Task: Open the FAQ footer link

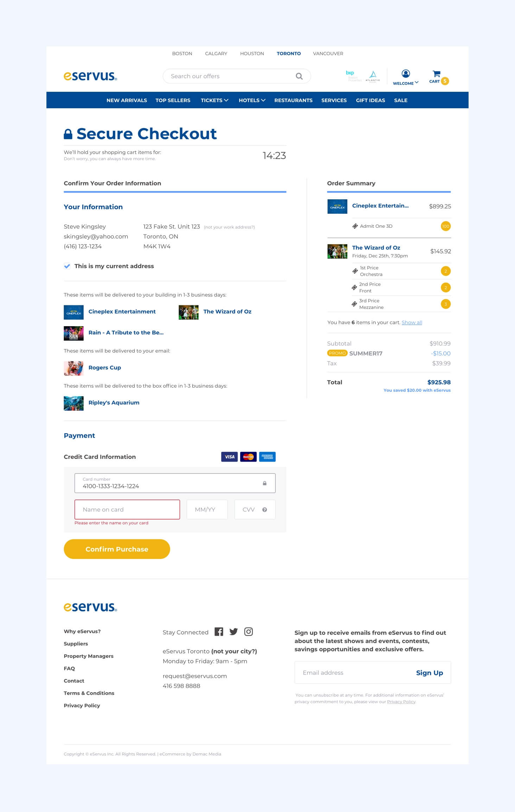Action: coord(69,669)
